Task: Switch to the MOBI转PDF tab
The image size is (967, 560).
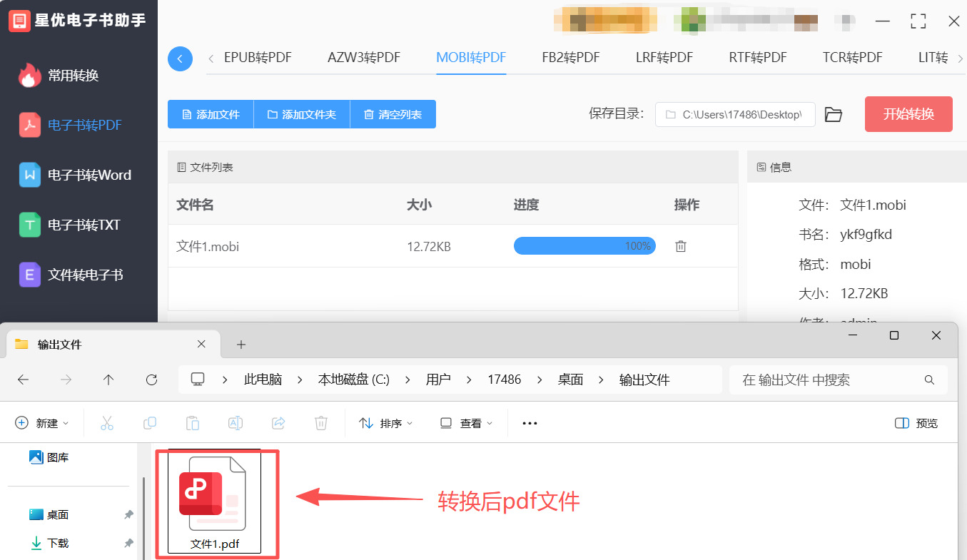Action: (x=471, y=58)
